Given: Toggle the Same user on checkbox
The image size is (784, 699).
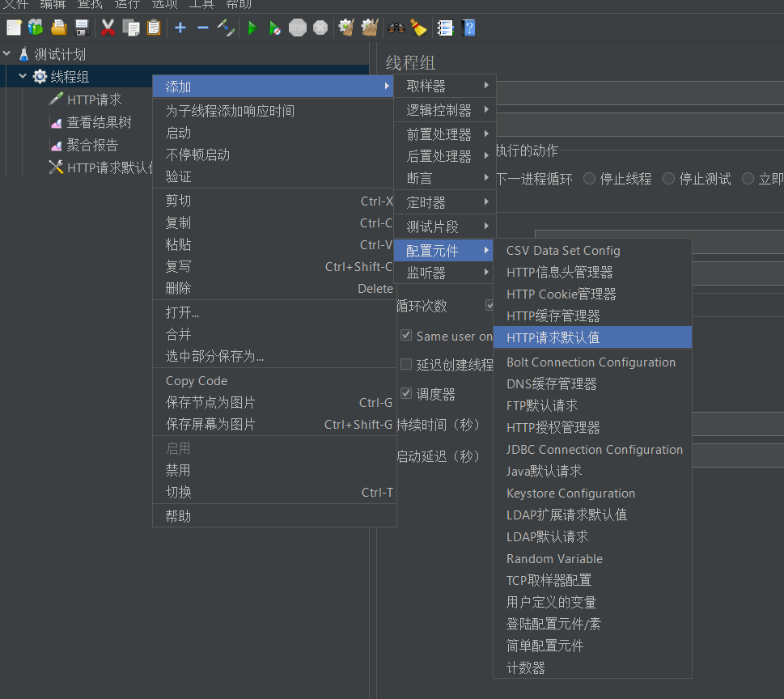Looking at the screenshot, I should pyautogui.click(x=406, y=335).
